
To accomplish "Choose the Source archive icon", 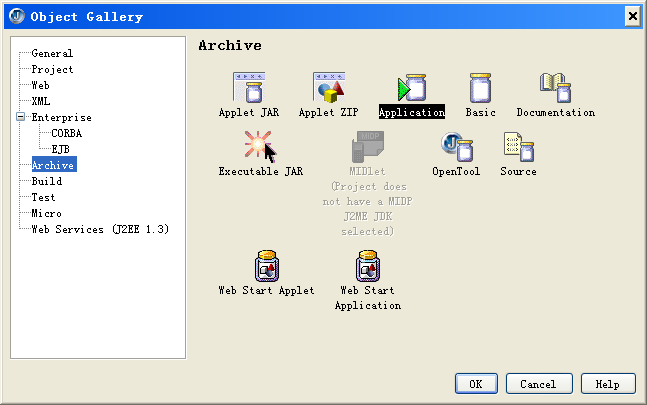I will click(x=519, y=147).
